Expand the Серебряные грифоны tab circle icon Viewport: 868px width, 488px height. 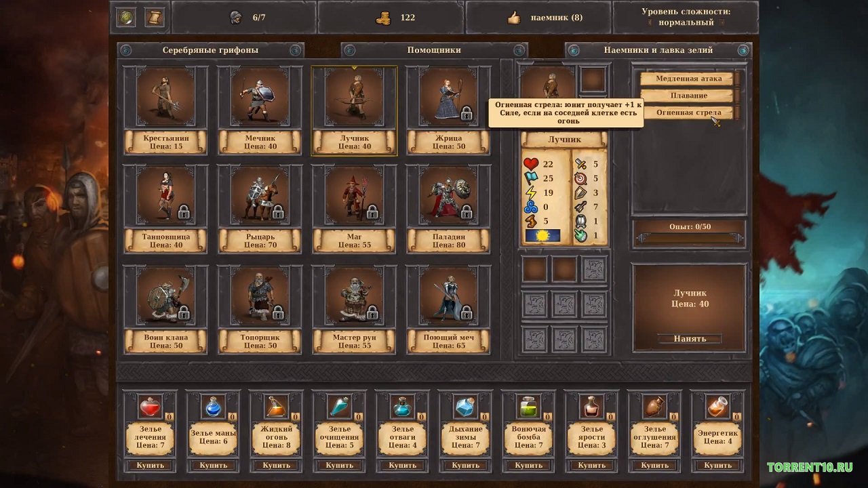(125, 49)
